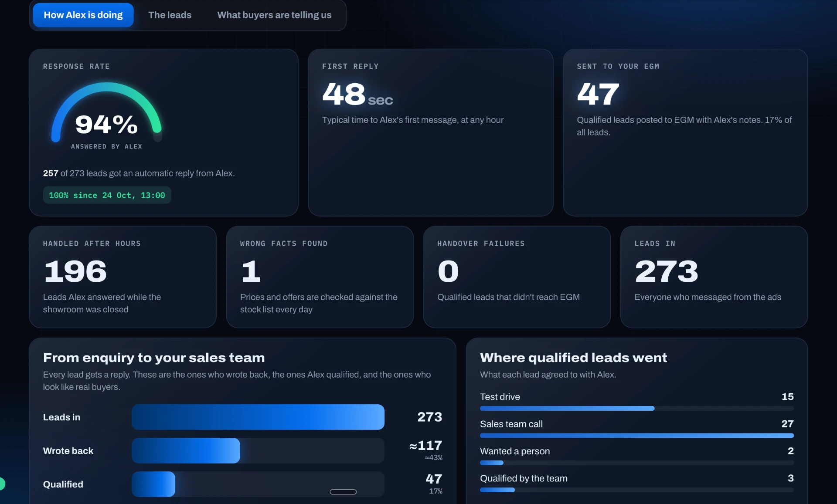Viewport: 837px width, 504px height.
Task: Click '257 of 273 leads' reply sentence
Action: coord(139,173)
